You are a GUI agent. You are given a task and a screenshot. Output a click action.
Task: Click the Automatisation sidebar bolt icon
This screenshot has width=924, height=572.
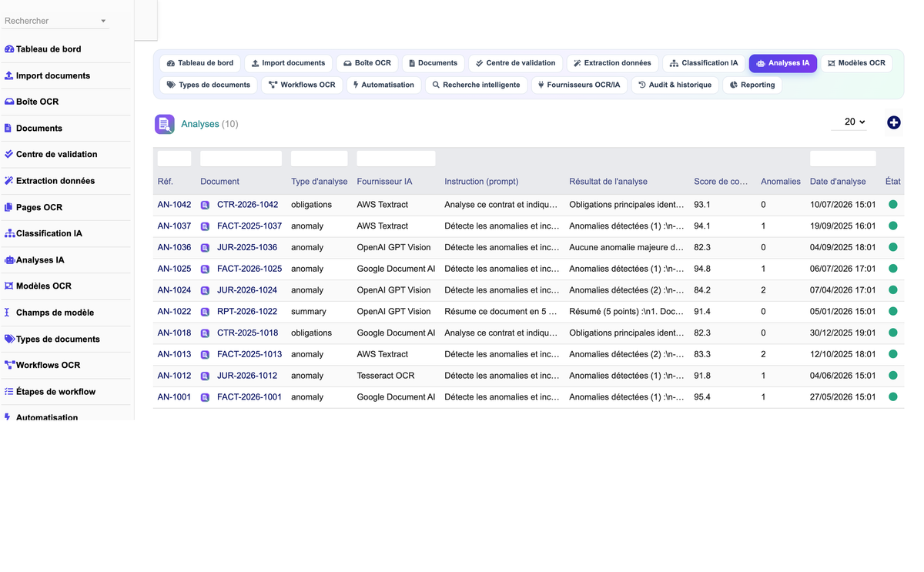coord(8,417)
